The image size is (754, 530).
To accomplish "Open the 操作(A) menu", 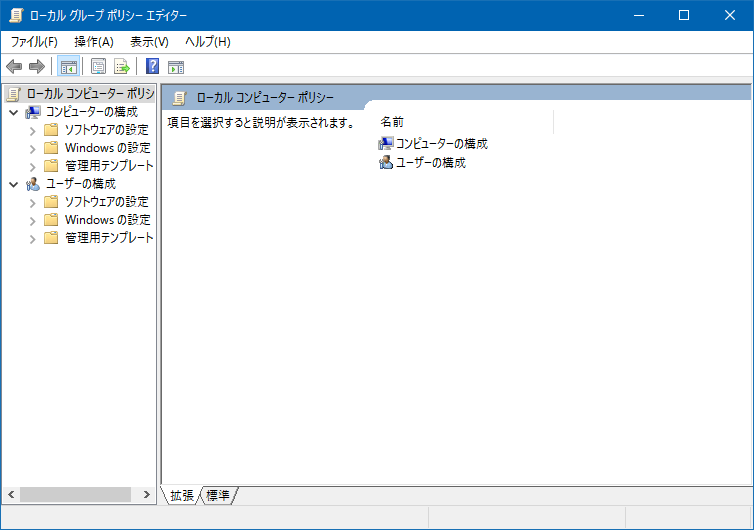I will (x=94, y=42).
